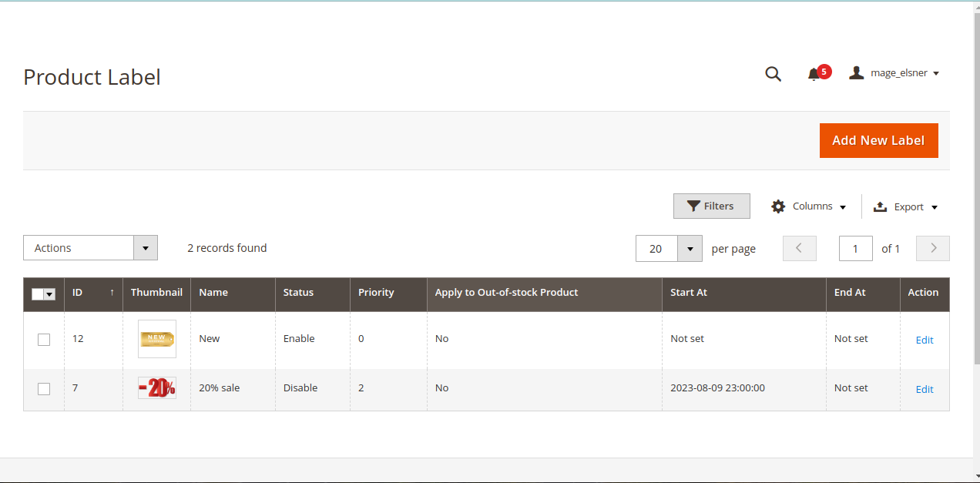This screenshot has height=483, width=980.
Task: Open the notifications bell icon
Action: 814,74
